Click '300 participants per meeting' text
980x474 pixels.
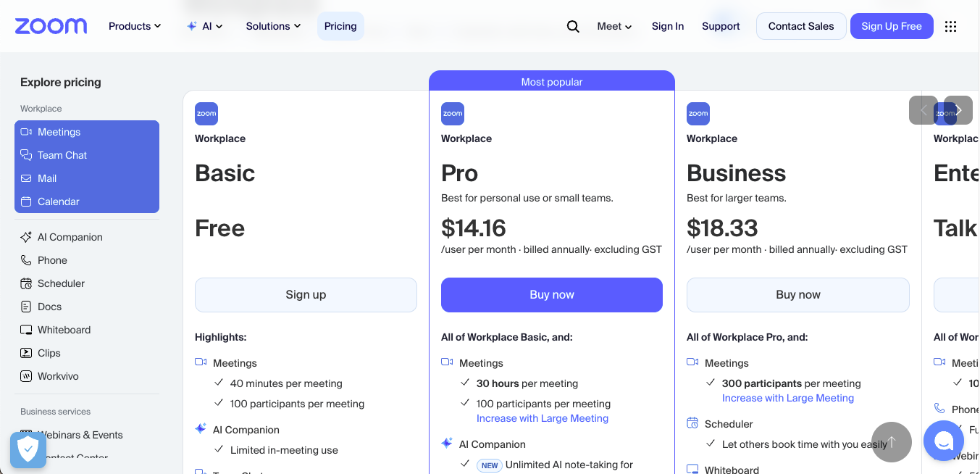coord(792,383)
